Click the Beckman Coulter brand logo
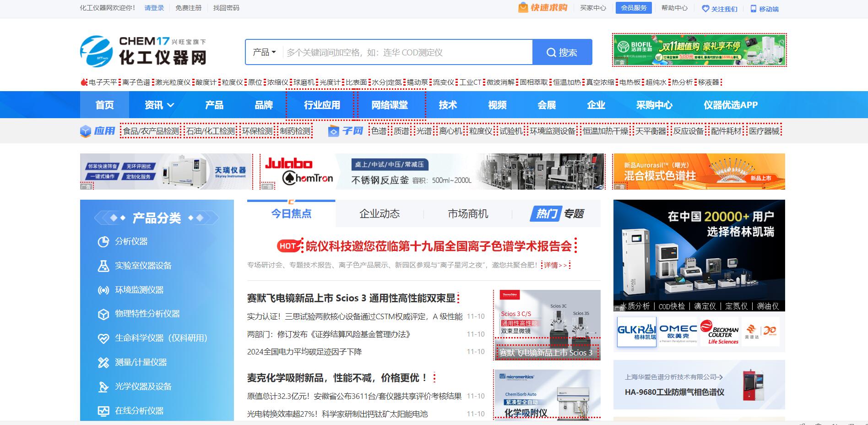The width and height of the screenshot is (868, 425). pyautogui.click(x=719, y=332)
